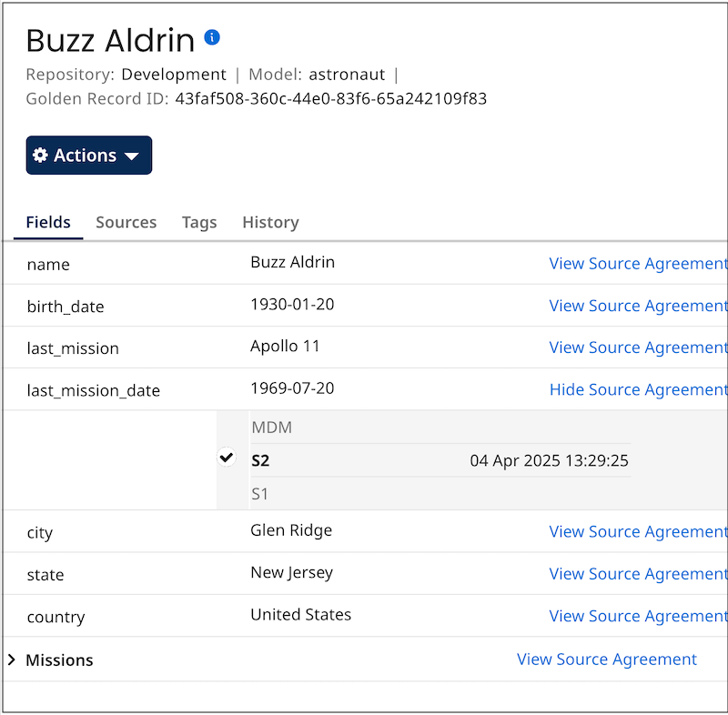728x715 pixels.
Task: Switch to the Sources tab
Action: pyautogui.click(x=126, y=222)
